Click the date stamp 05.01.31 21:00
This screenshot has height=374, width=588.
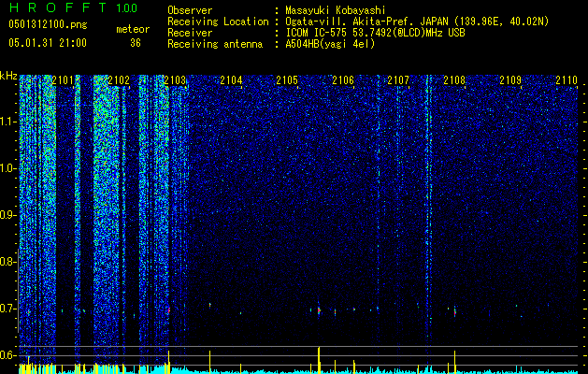(x=48, y=43)
